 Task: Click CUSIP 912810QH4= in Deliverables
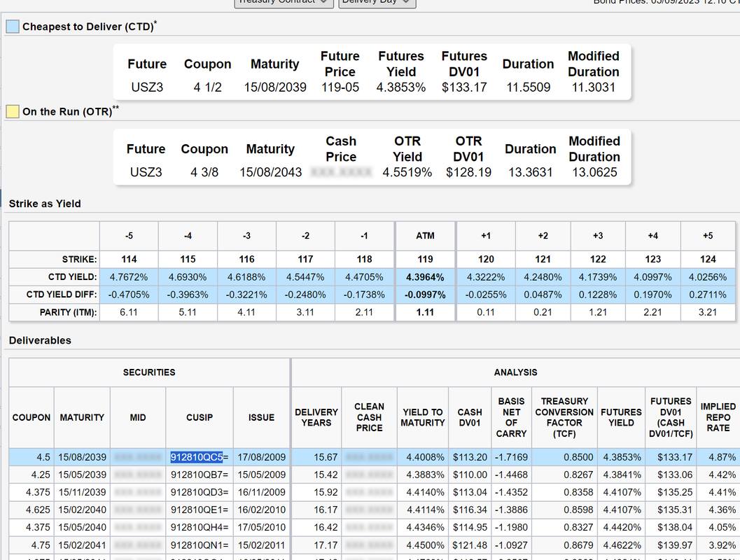tap(199, 527)
